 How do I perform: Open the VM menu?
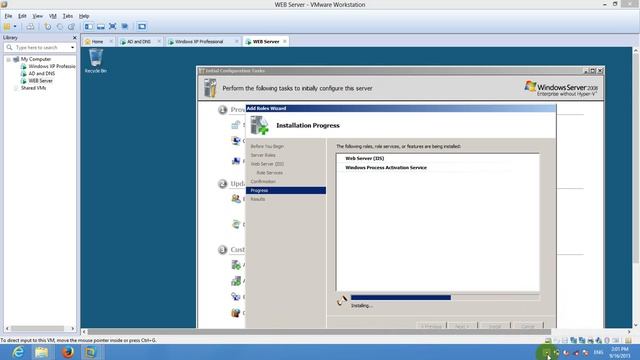[53, 16]
